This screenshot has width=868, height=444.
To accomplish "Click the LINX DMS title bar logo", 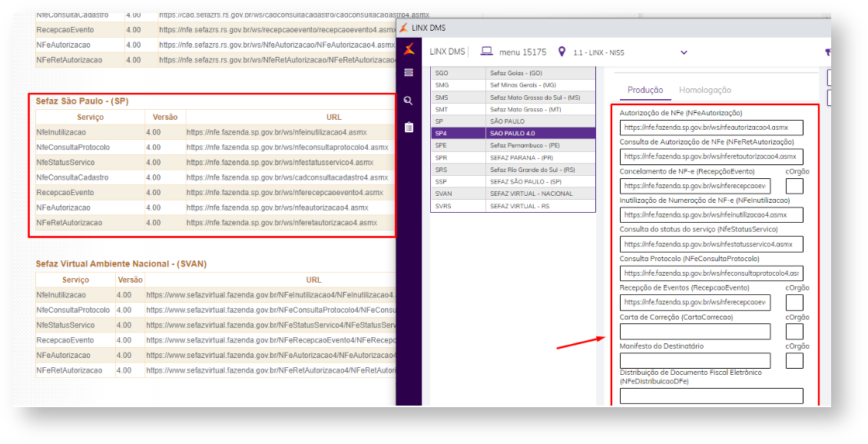I will tap(403, 28).
